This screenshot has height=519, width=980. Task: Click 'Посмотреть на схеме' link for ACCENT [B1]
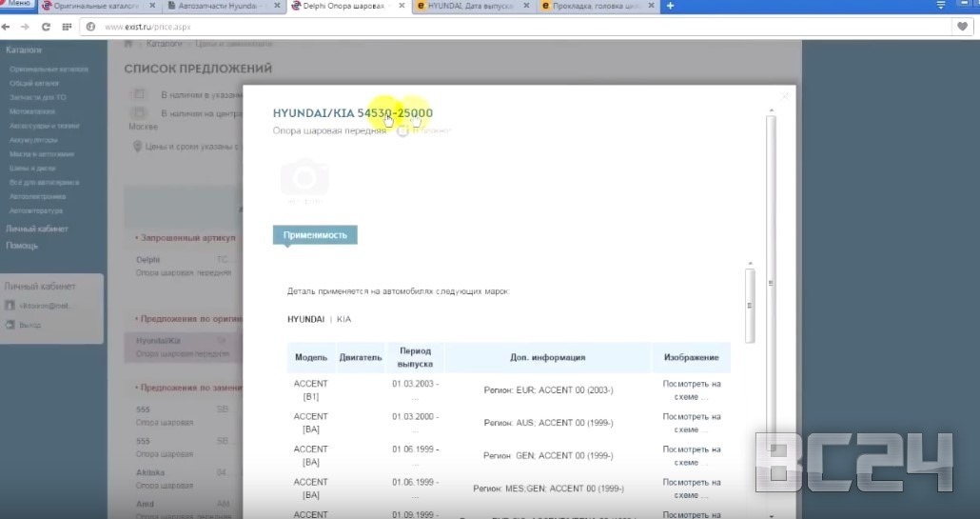[692, 390]
